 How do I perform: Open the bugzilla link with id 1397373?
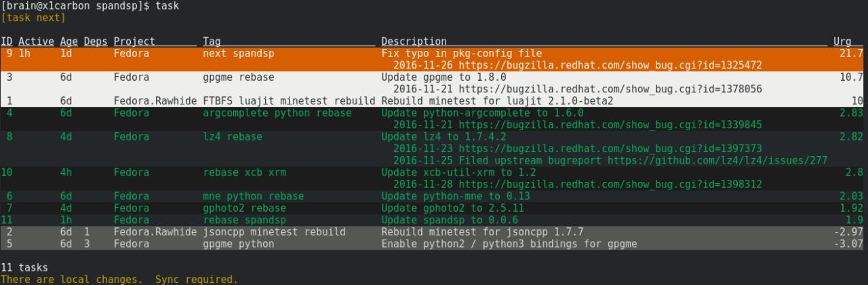(610, 149)
